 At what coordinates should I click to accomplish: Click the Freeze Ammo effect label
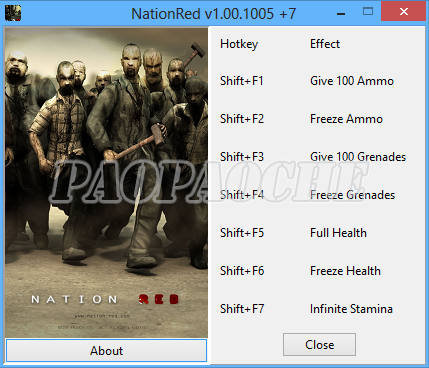point(346,119)
